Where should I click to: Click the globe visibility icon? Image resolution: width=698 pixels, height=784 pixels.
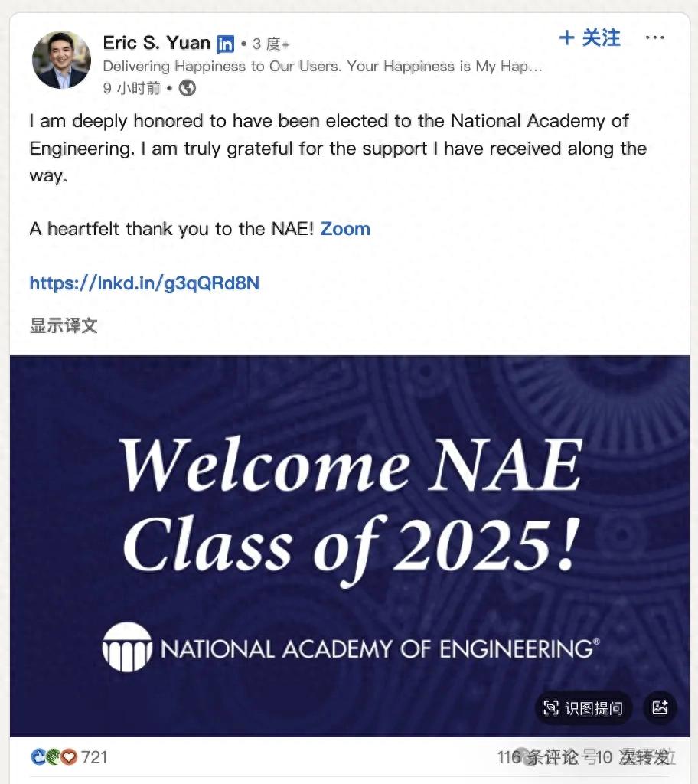[x=188, y=88]
